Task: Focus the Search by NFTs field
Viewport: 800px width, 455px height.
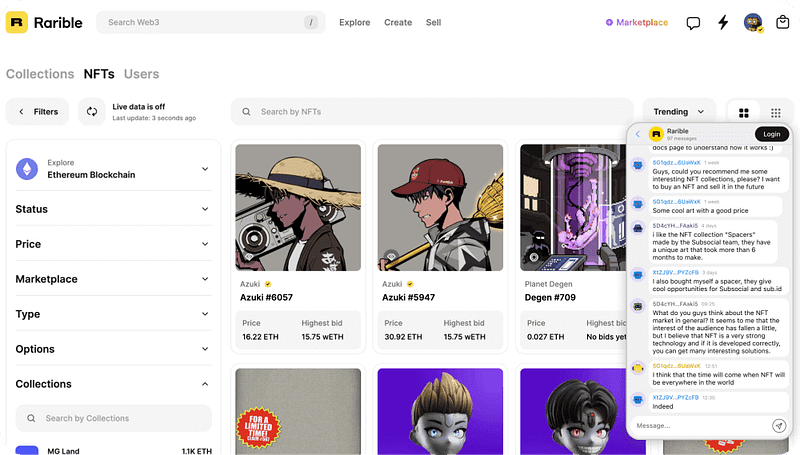Action: pyautogui.click(x=432, y=112)
